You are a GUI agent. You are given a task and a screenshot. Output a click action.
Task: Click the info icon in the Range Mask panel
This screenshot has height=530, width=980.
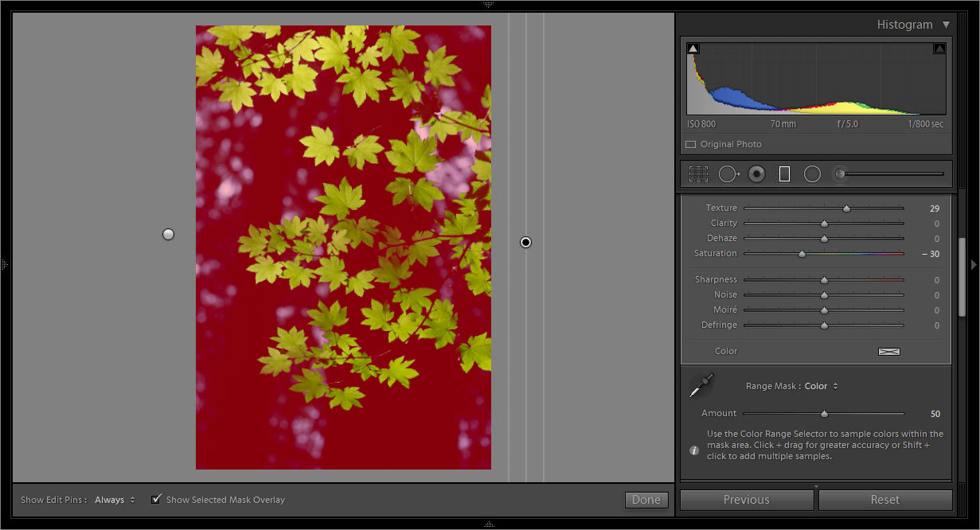coord(693,450)
